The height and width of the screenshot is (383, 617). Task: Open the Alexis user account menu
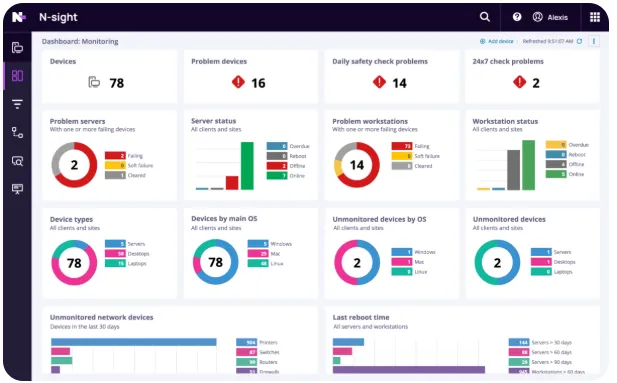(550, 17)
